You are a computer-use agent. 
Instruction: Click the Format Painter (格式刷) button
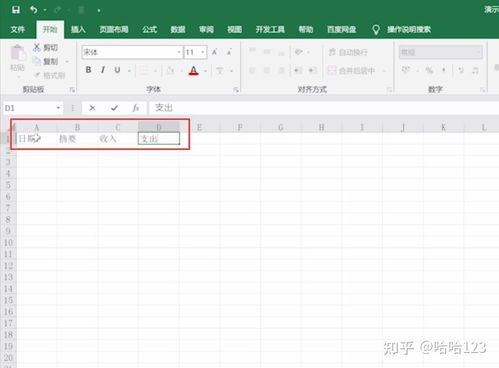click(x=50, y=75)
